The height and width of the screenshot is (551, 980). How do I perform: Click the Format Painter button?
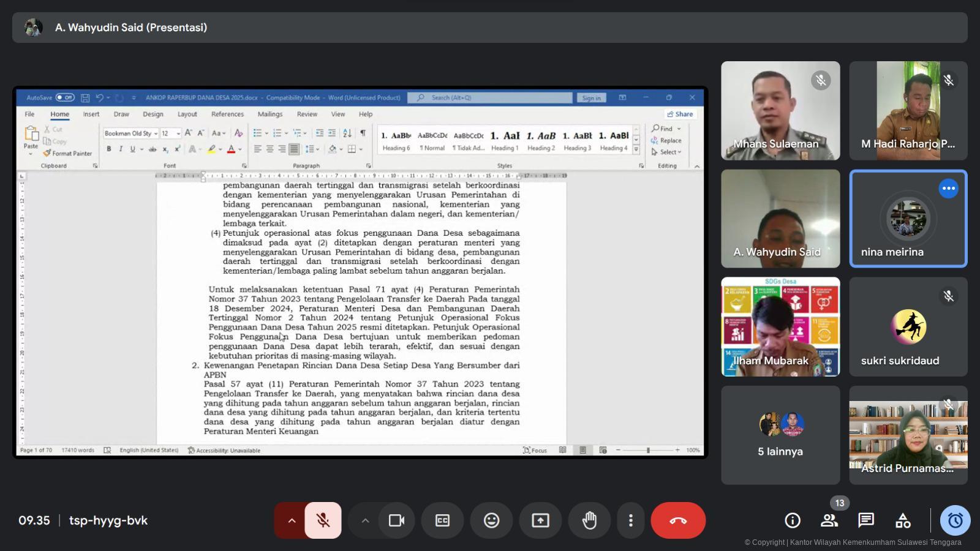pos(67,153)
